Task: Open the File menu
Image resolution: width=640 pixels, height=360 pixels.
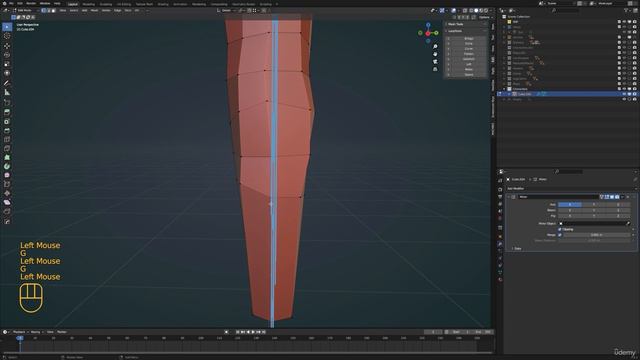Action: [x=11, y=4]
